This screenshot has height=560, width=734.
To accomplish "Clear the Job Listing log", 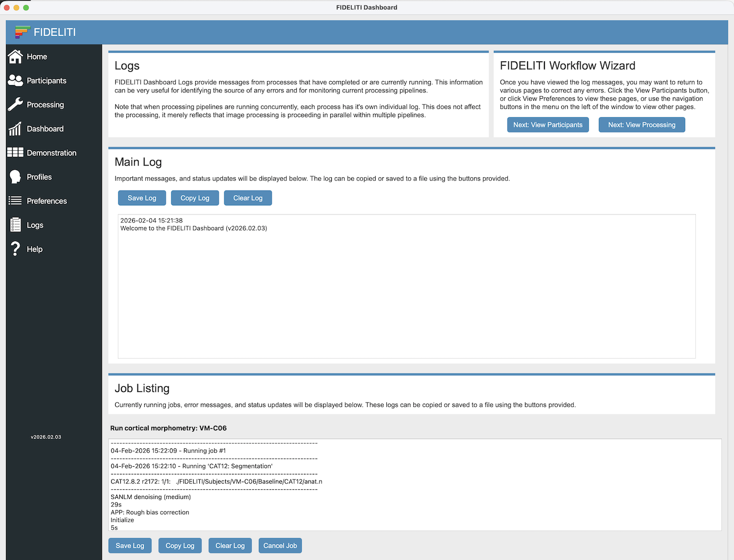I will [x=230, y=546].
